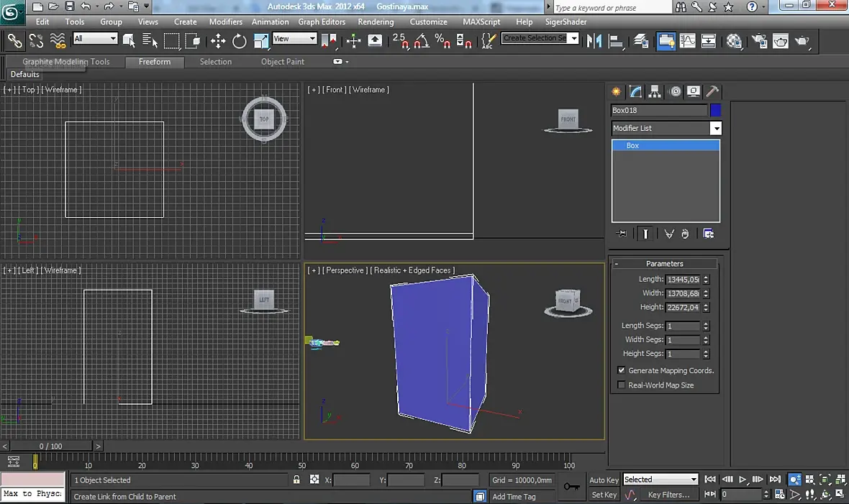
Task: Enable Generate Mapping Coords checkbox
Action: coord(622,370)
